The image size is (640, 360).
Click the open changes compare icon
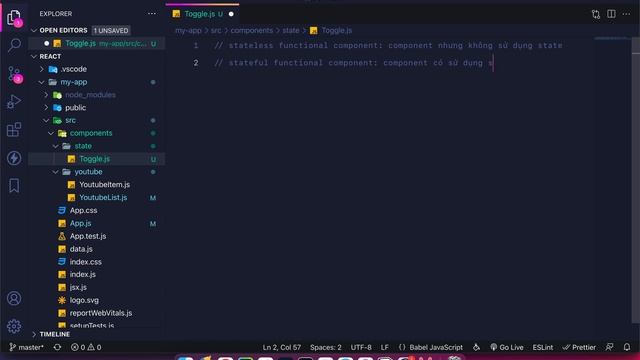(x=596, y=14)
